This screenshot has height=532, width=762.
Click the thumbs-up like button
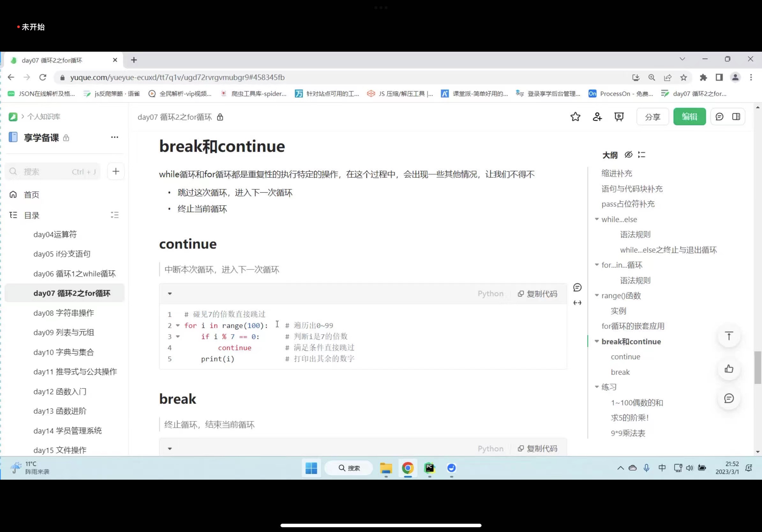point(728,369)
